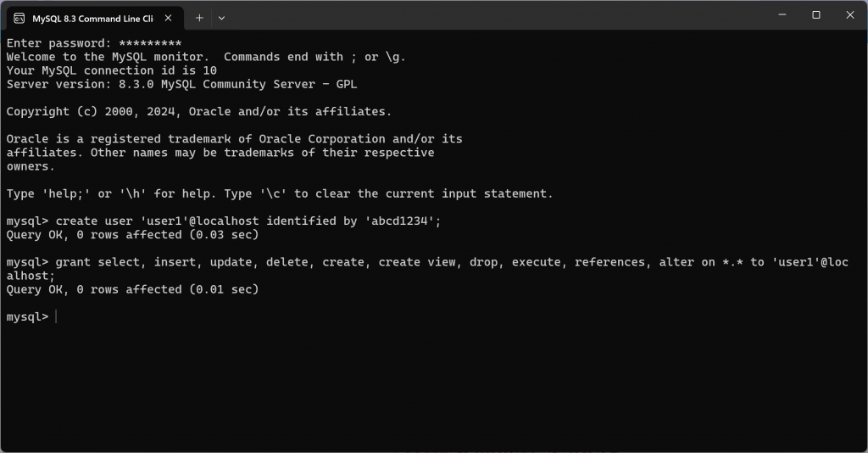Click the 'Query OK' line showing 0.01 sec
The height and width of the screenshot is (453, 868).
(x=133, y=289)
